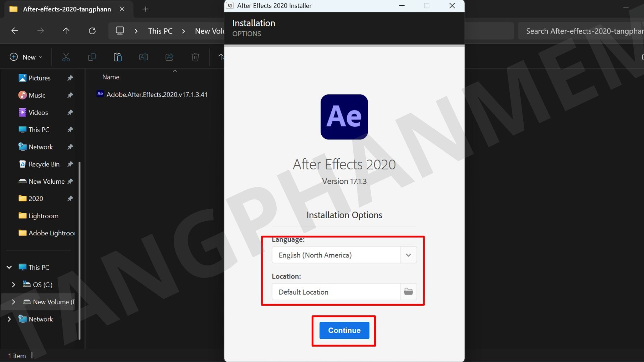Expand the chevron after This PC breadcrumb
The width and height of the screenshot is (644, 362).
183,31
